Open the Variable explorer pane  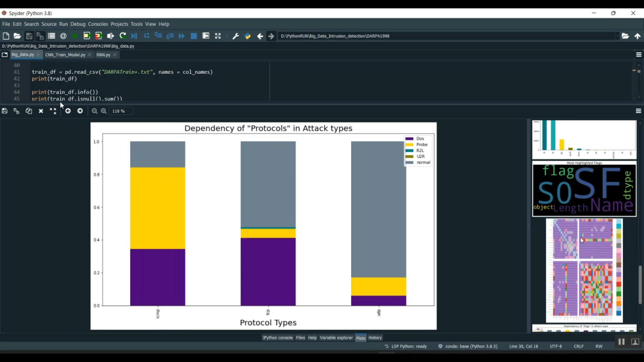click(x=336, y=338)
